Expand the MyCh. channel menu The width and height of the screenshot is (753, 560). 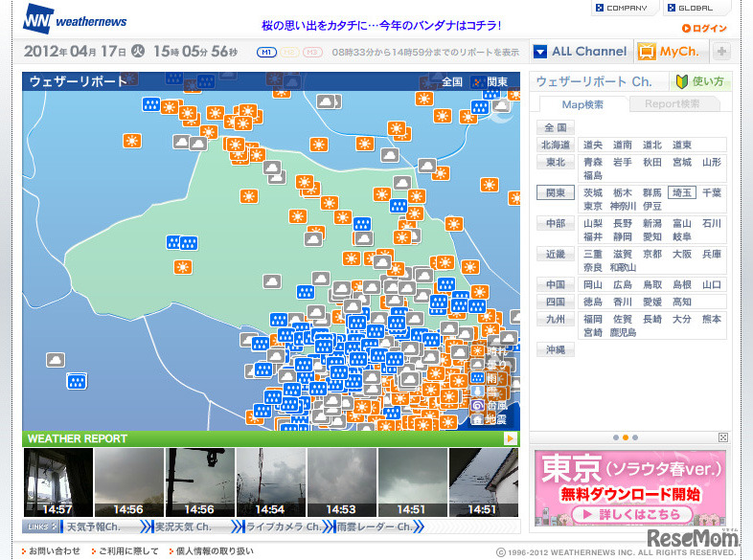coord(670,52)
